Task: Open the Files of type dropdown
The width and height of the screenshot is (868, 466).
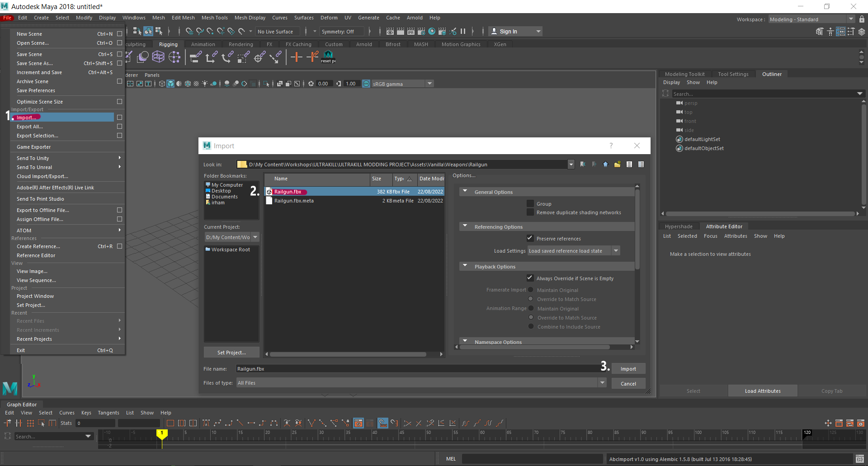Action: (x=421, y=383)
